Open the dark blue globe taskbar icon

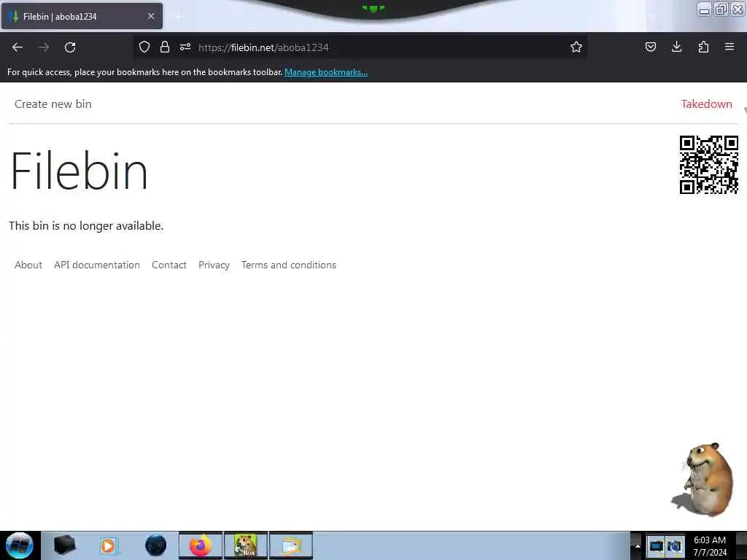pos(155,545)
